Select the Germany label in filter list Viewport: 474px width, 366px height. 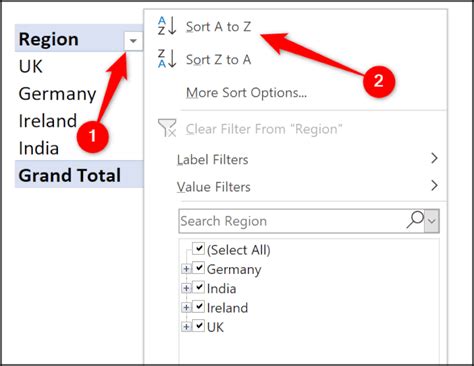[x=234, y=269]
